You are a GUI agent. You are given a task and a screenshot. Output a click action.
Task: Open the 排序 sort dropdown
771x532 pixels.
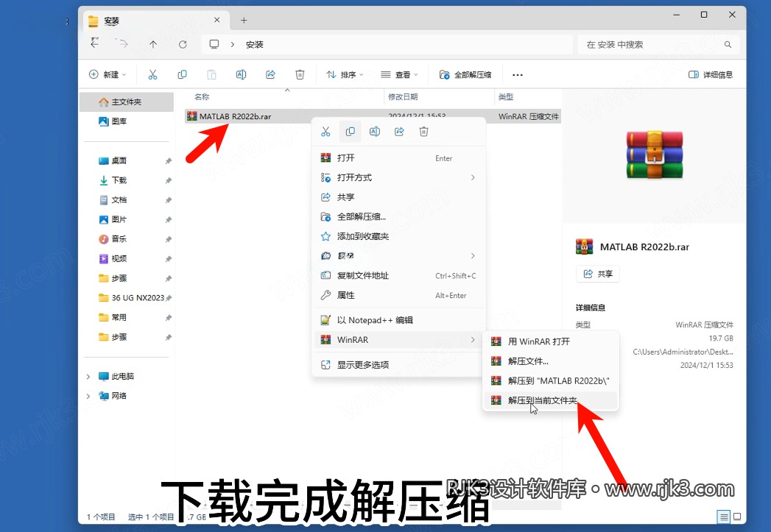pos(345,74)
